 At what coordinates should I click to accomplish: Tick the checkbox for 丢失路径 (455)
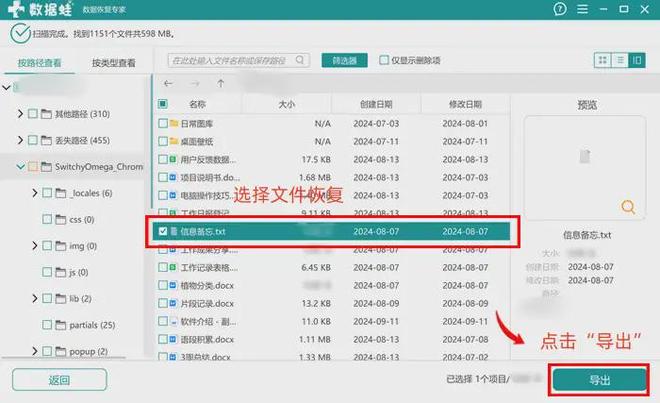[33, 140]
